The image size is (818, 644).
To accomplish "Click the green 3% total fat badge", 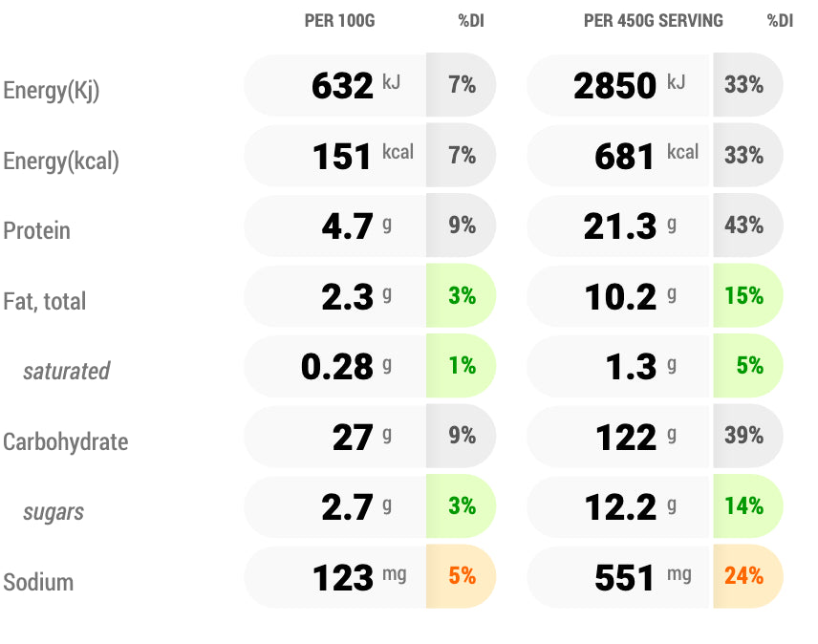I will 462,296.
